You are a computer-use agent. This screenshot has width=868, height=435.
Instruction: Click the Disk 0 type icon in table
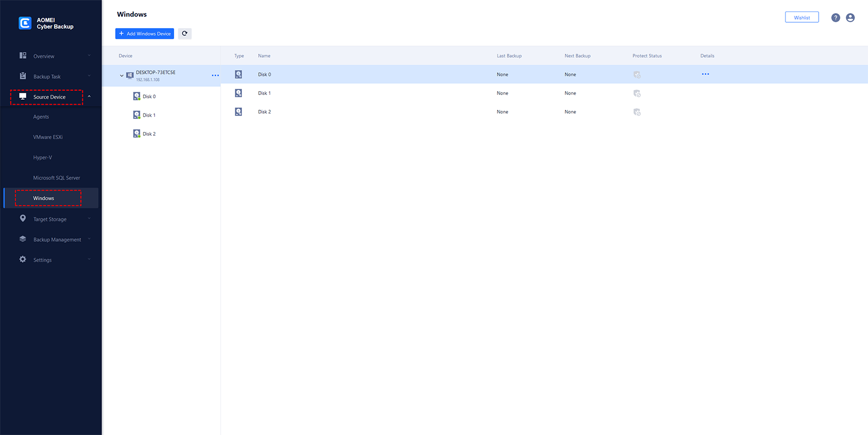click(x=238, y=74)
